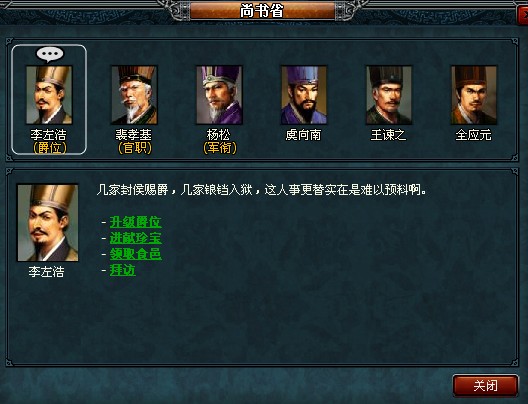Click the (官职) label under 裴孝基
This screenshot has height=404, width=528.
tap(135, 148)
